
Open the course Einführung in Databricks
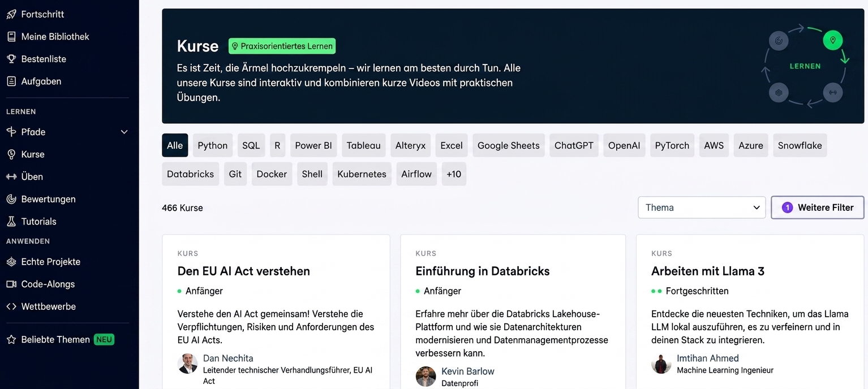click(483, 271)
